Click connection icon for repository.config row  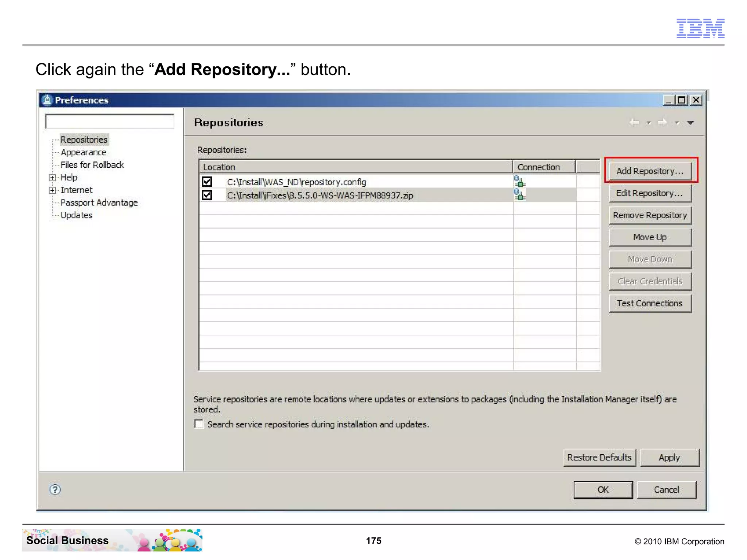click(519, 181)
